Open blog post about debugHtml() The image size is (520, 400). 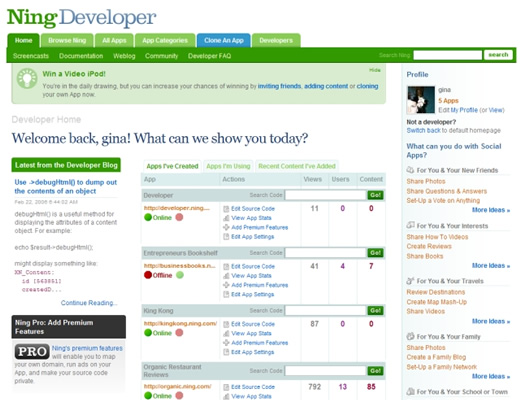(66, 187)
